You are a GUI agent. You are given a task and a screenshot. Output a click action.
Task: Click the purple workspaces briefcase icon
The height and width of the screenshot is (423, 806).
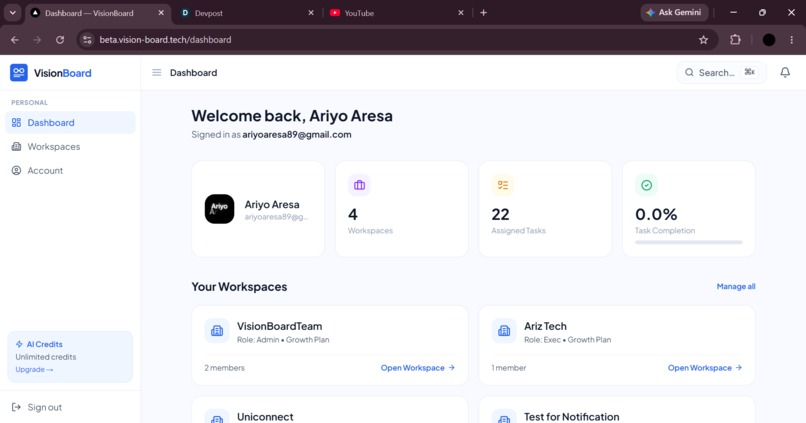359,185
